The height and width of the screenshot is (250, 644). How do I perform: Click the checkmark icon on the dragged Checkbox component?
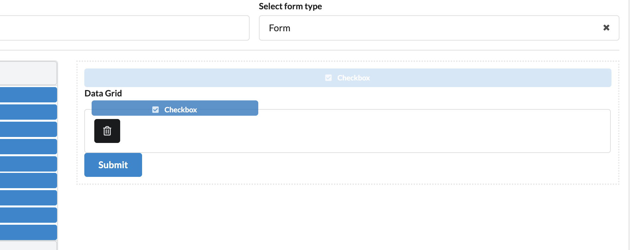point(155,109)
